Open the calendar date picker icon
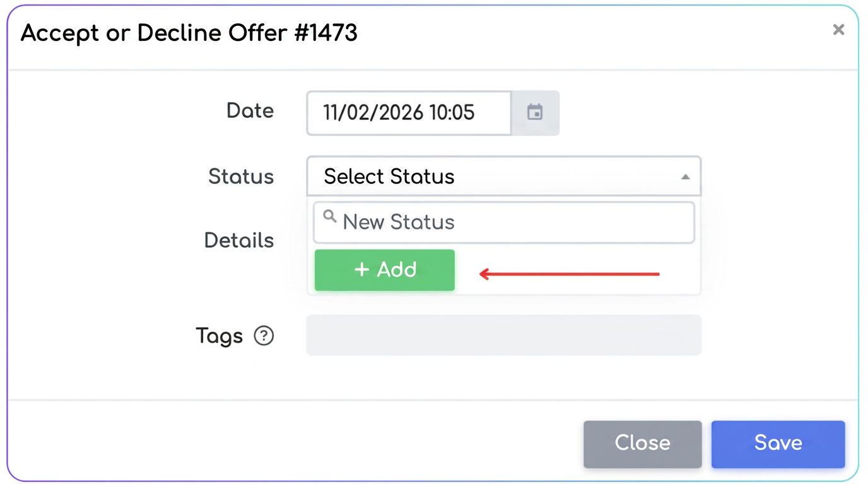Viewport: 868px width, 484px height. pyautogui.click(x=535, y=113)
